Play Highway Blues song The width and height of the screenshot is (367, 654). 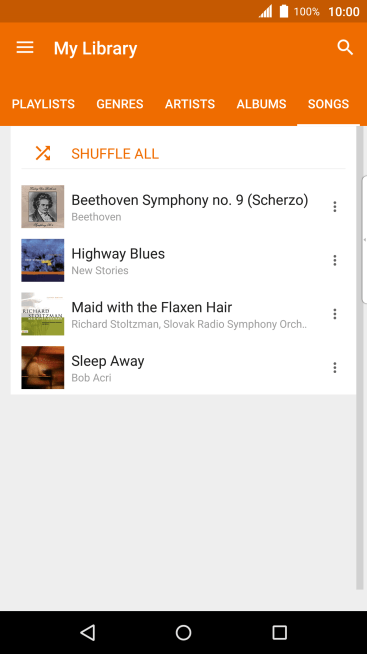[x=183, y=260]
